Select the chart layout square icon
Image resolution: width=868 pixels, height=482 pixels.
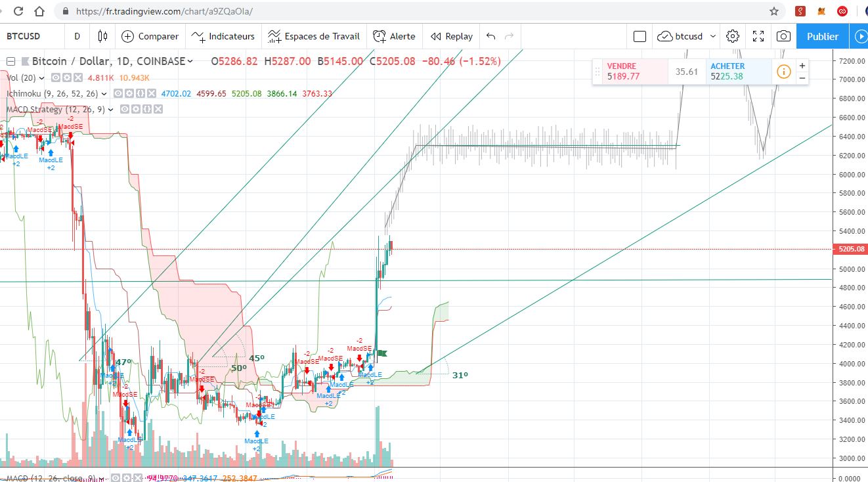(x=640, y=36)
